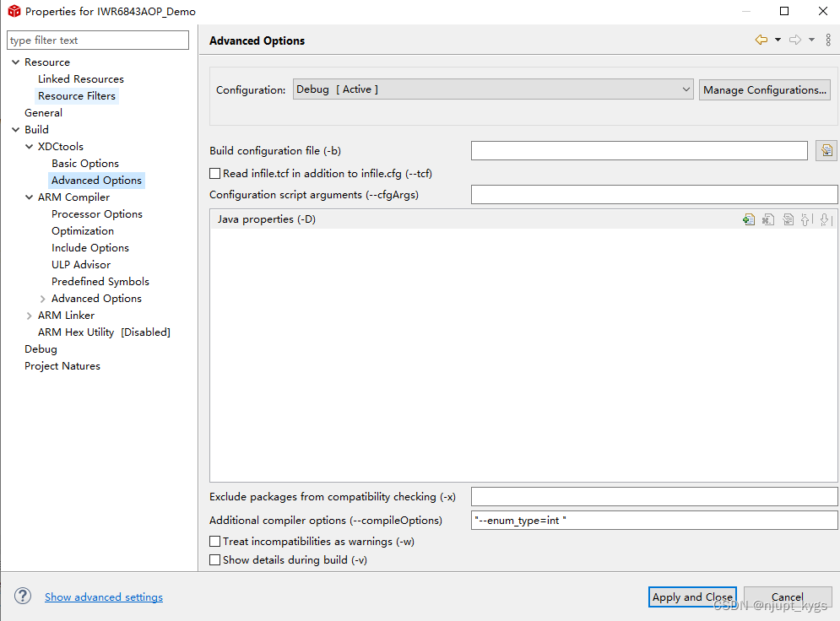Open Show advanced settings link

tap(104, 597)
